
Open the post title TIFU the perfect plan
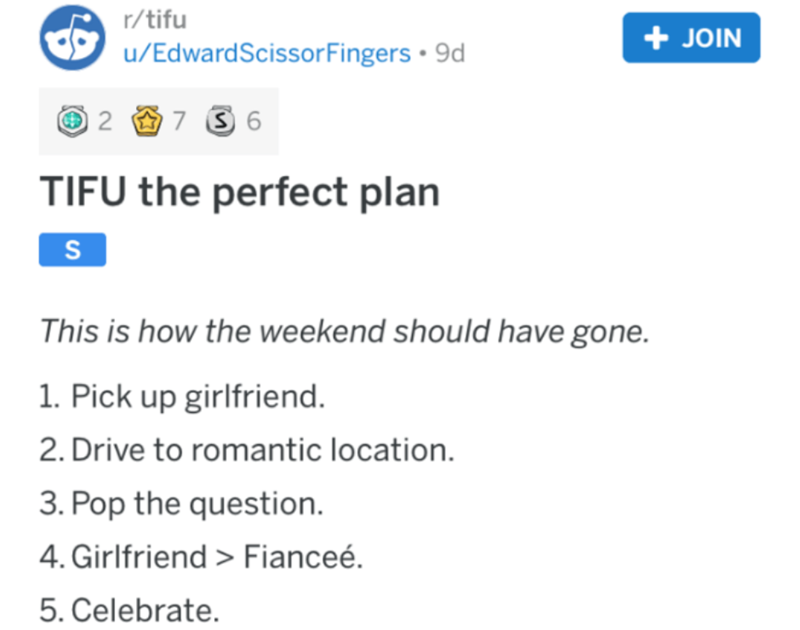click(240, 191)
